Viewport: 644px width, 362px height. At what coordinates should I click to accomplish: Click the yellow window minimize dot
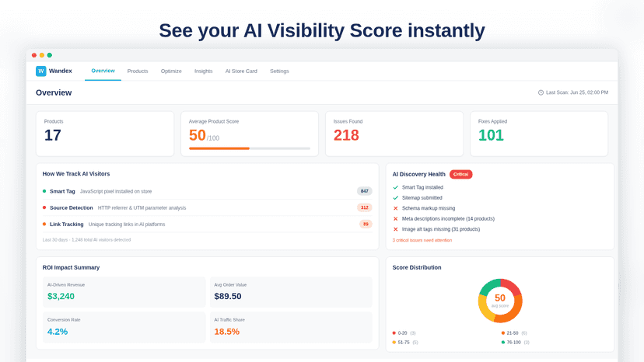(42, 55)
